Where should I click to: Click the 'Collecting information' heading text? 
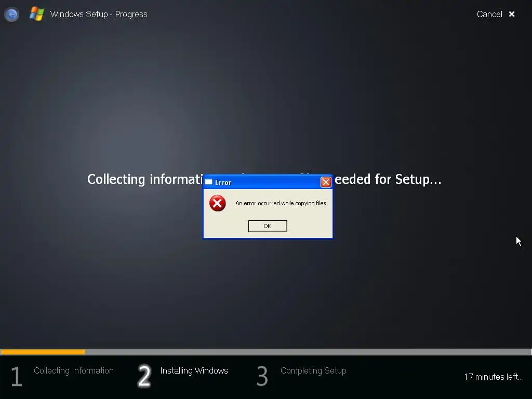[x=145, y=179]
